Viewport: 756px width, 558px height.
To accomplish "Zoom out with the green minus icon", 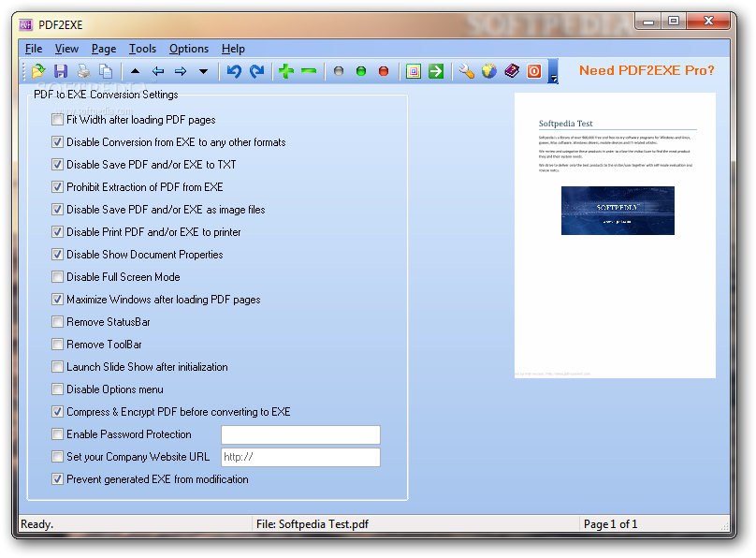I will coord(309,71).
